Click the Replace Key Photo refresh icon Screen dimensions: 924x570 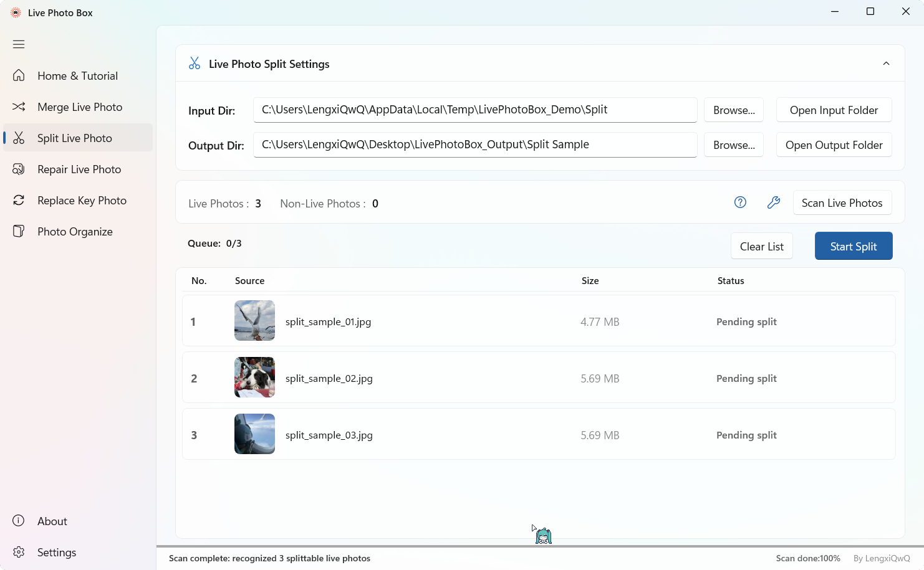(x=19, y=200)
